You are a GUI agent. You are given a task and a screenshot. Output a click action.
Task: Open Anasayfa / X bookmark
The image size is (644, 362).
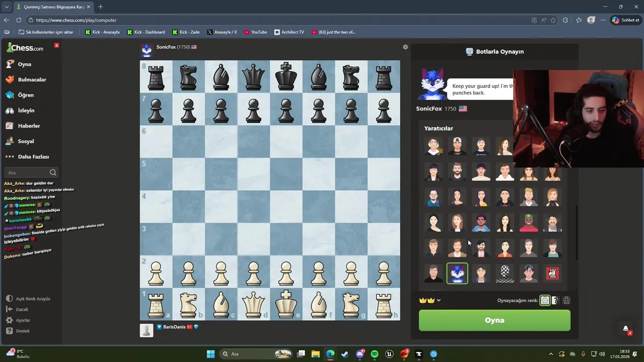[222, 32]
